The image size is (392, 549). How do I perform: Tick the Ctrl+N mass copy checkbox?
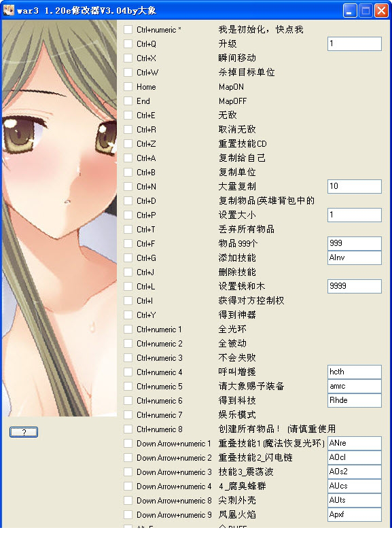point(128,187)
